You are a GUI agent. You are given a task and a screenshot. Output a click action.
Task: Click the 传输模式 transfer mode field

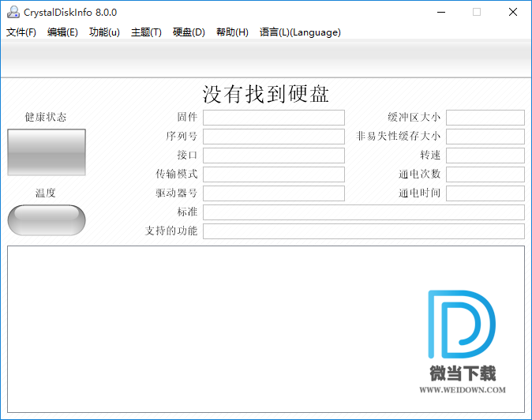coord(274,174)
